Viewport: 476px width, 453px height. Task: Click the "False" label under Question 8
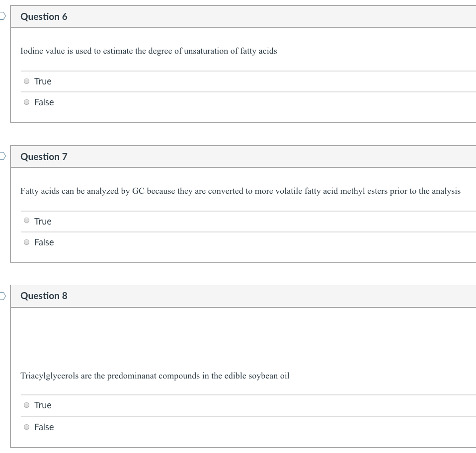[44, 427]
